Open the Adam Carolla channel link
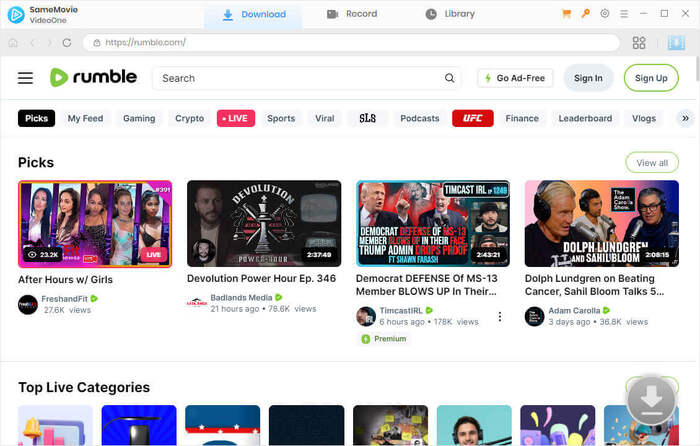The image size is (700, 446). [x=574, y=310]
